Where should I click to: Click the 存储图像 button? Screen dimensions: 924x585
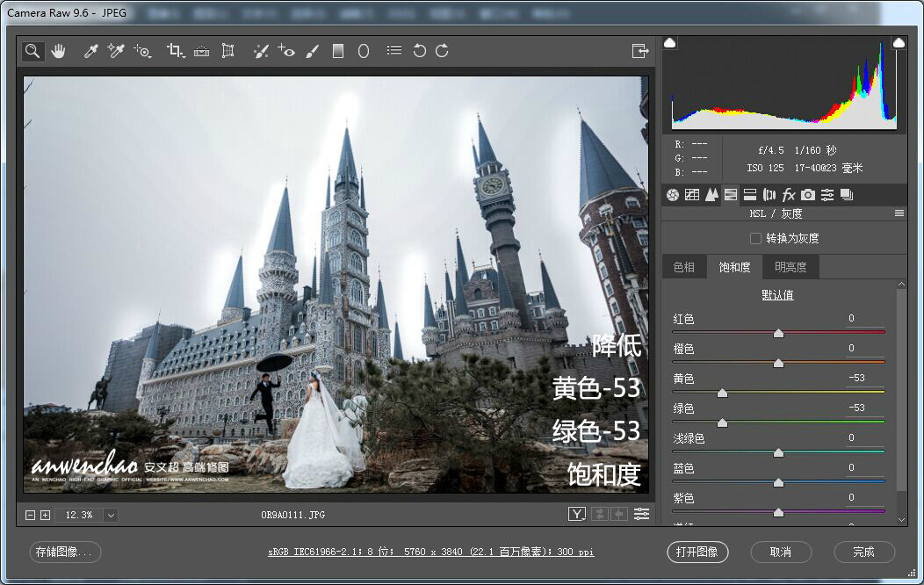click(x=65, y=552)
